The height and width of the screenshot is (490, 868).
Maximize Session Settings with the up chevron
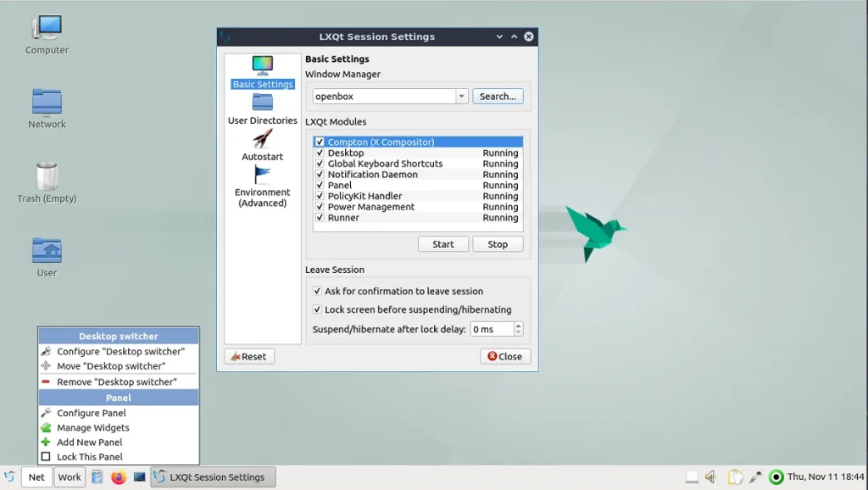tap(515, 36)
